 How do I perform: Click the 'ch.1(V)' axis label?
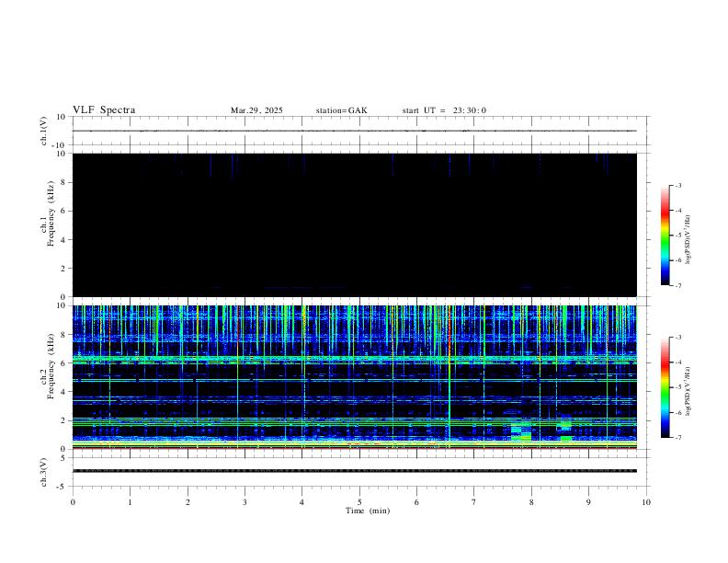[x=44, y=131]
